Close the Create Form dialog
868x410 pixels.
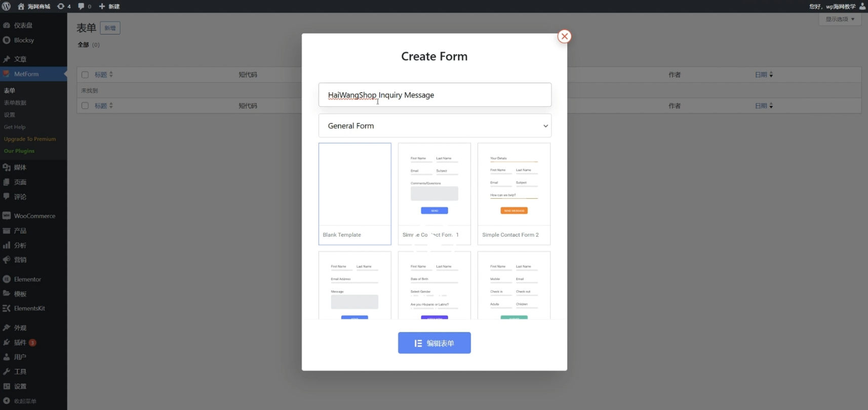pyautogui.click(x=564, y=36)
